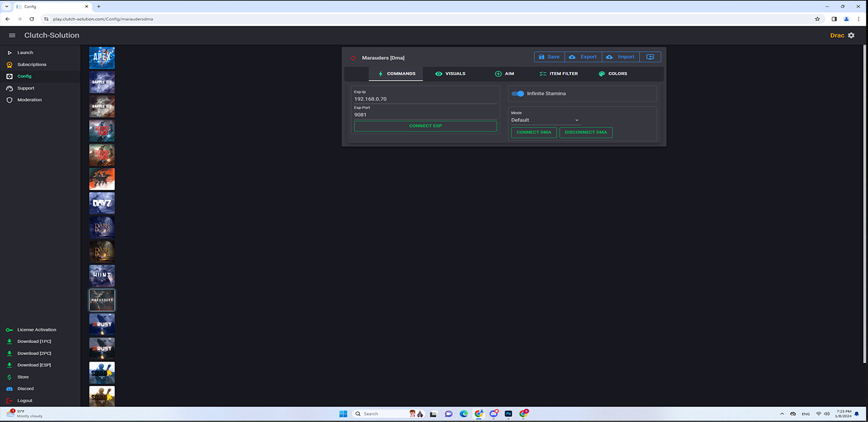
Task: Open the ENG language indicator
Action: coord(806,414)
